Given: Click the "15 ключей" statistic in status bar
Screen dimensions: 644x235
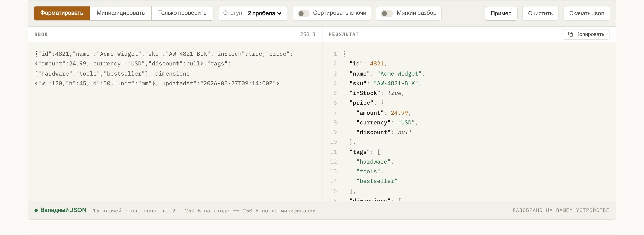Looking at the screenshot, I should (107, 211).
